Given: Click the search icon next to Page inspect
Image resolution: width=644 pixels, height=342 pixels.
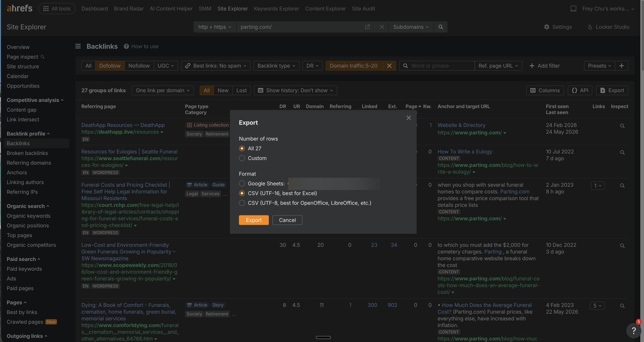Looking at the screenshot, I should (x=43, y=57).
